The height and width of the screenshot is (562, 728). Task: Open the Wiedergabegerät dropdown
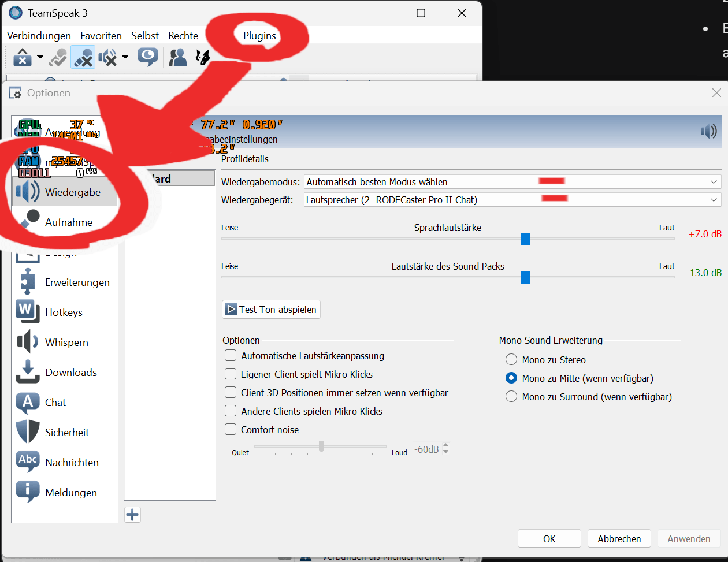point(512,200)
